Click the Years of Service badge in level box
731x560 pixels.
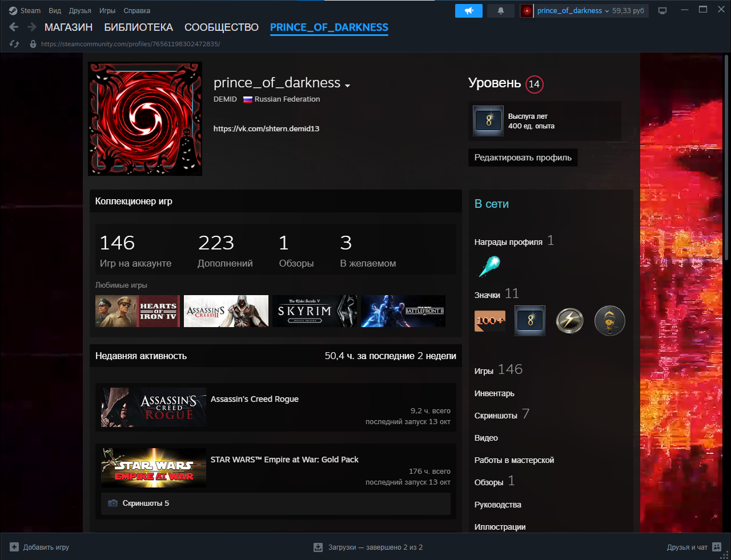[488, 121]
